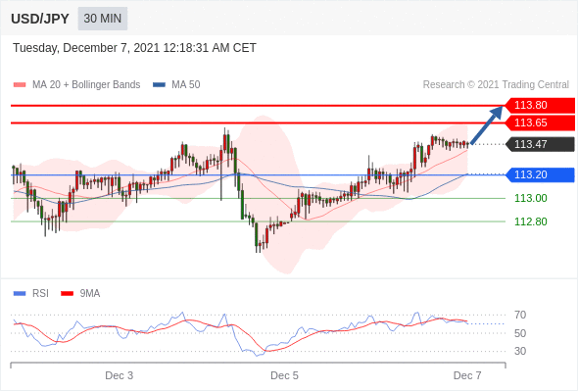Toggle the MA 20 + Bollinger Bands legend
Screen dimensions: 578x392
[76, 85]
